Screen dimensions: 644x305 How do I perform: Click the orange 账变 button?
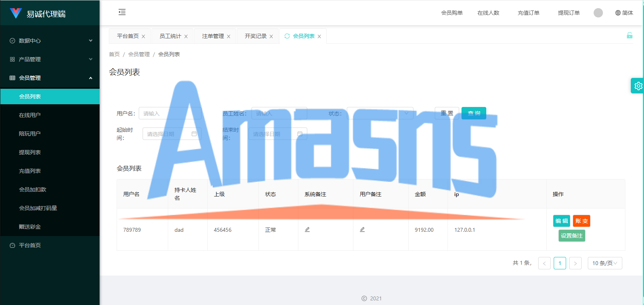click(582, 221)
